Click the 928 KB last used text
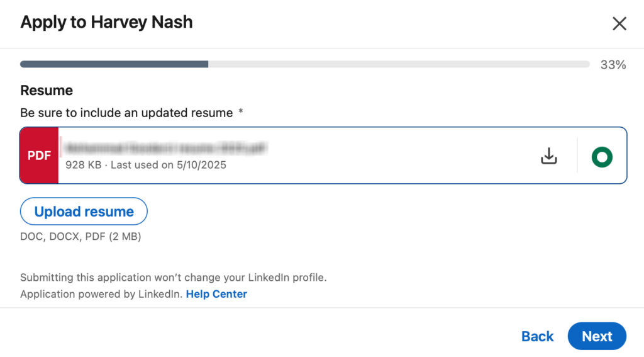Screen dimensions: 644x357 [146, 165]
